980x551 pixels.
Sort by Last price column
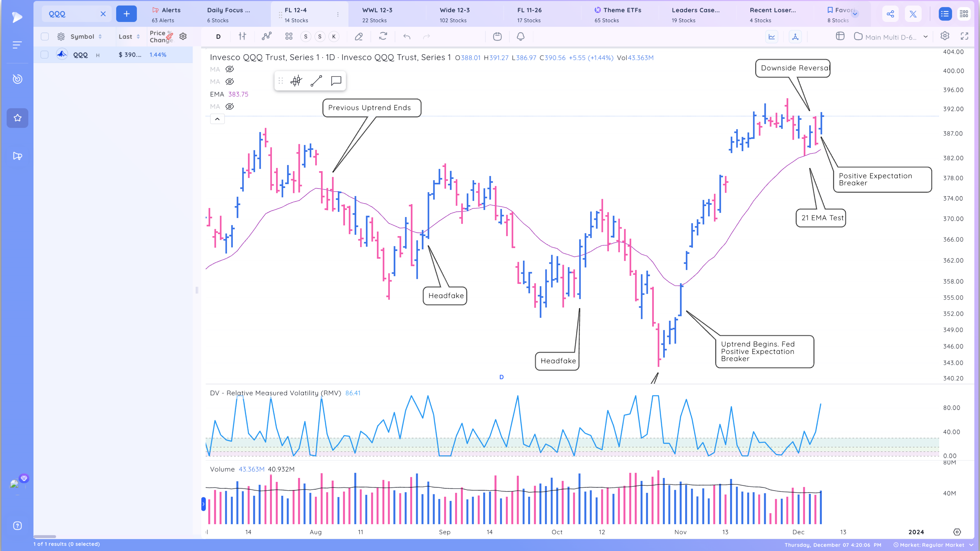(x=129, y=36)
